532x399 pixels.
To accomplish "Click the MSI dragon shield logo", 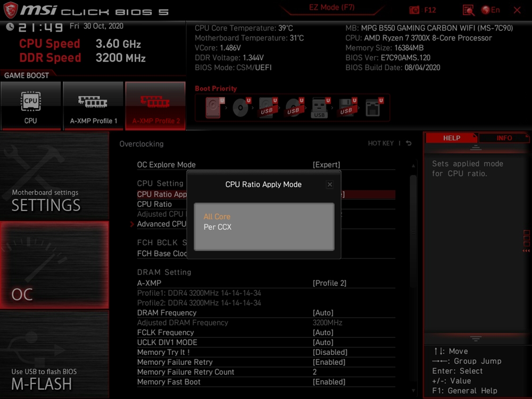I will [10, 10].
